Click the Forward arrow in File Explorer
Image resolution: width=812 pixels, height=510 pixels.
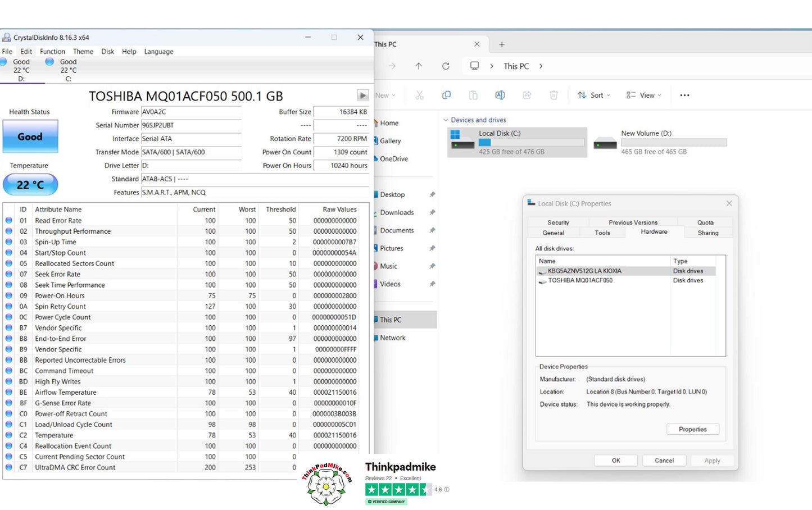392,66
